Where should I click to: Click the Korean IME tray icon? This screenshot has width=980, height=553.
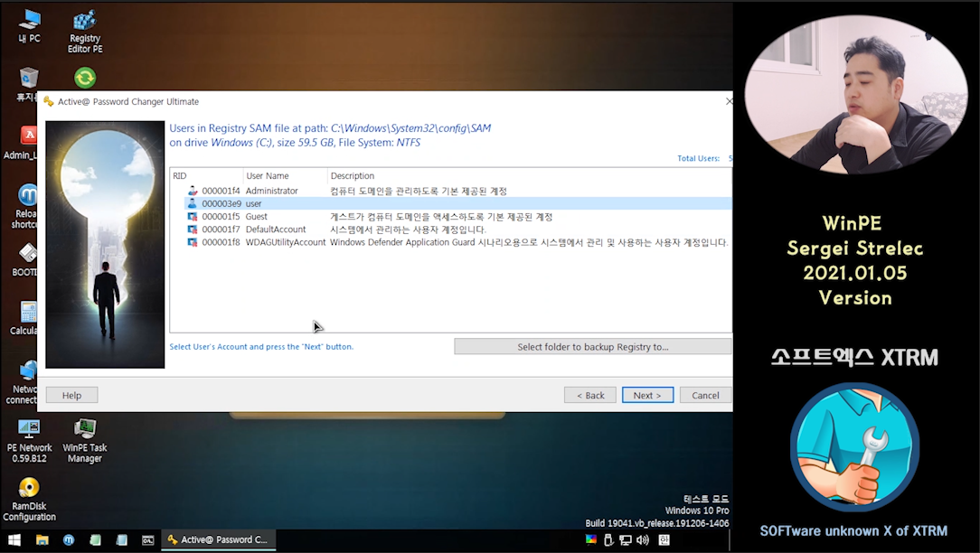[664, 539]
